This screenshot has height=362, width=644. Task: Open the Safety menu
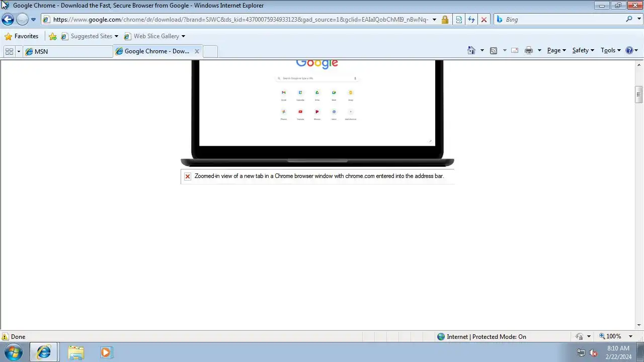pyautogui.click(x=583, y=50)
